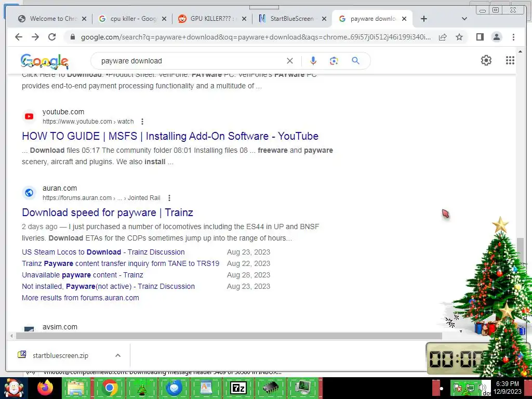This screenshot has width=532, height=399.
Task: Close the cpu killer tab
Action: coord(164,19)
